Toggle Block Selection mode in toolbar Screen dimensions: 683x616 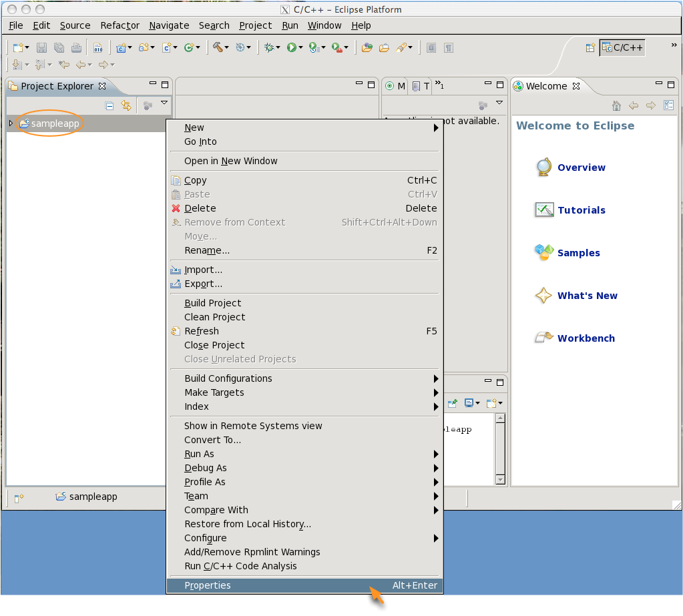pos(431,48)
